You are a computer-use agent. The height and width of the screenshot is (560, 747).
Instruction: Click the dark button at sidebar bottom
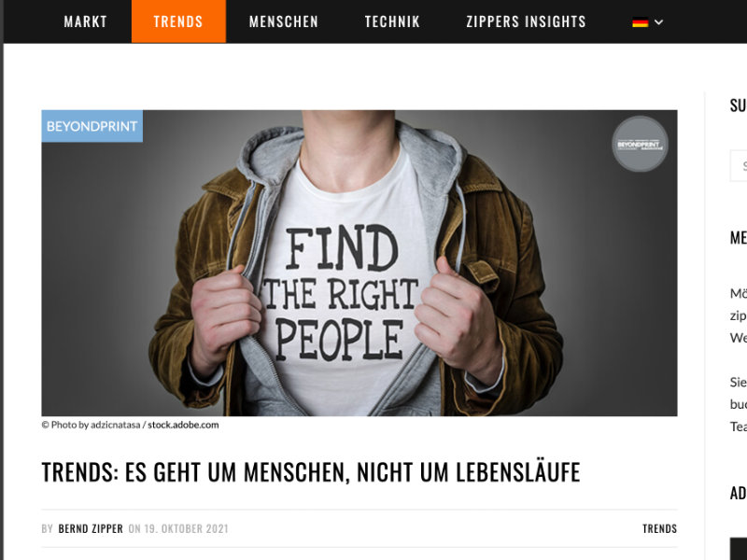click(x=739, y=549)
